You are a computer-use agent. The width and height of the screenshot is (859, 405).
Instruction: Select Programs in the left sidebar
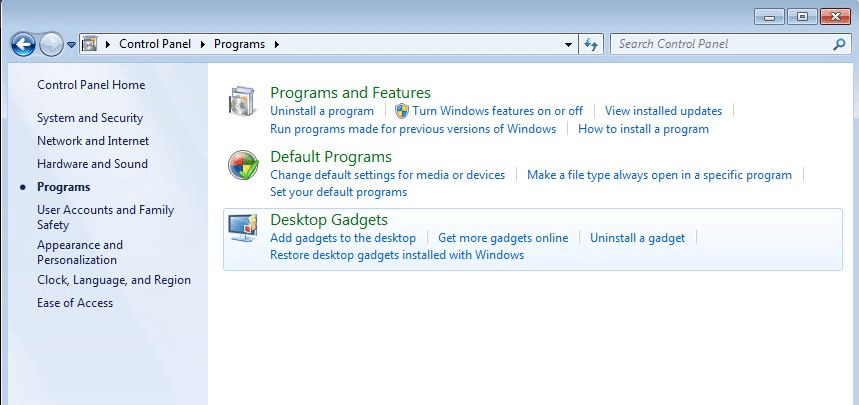[64, 187]
